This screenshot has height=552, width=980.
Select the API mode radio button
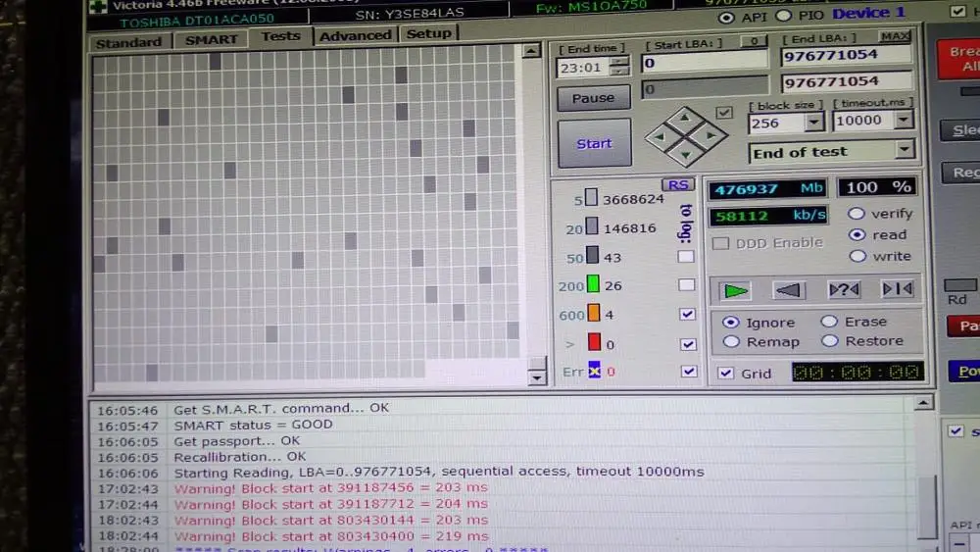[726, 18]
